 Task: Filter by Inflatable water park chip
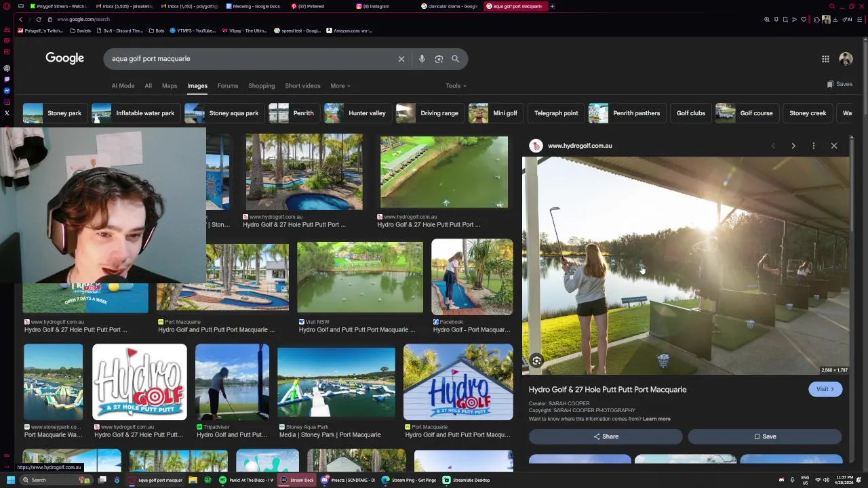135,113
